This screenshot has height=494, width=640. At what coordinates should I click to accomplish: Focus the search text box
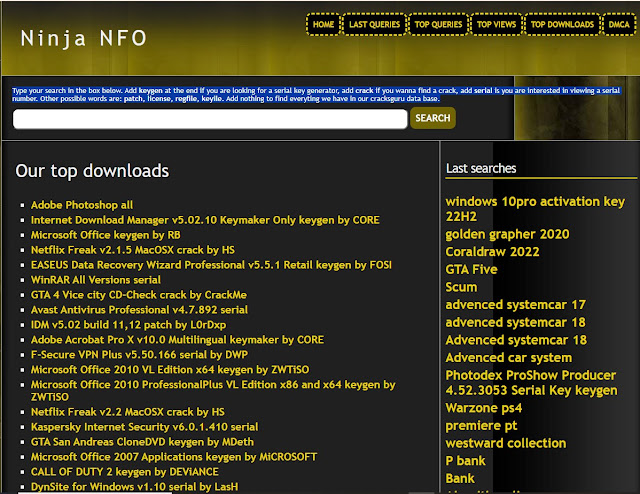point(210,119)
